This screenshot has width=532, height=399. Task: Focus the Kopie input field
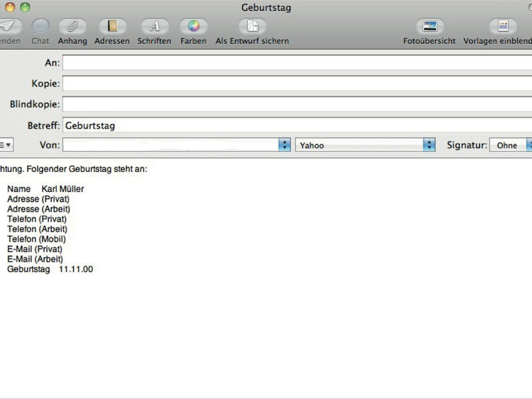(x=297, y=84)
